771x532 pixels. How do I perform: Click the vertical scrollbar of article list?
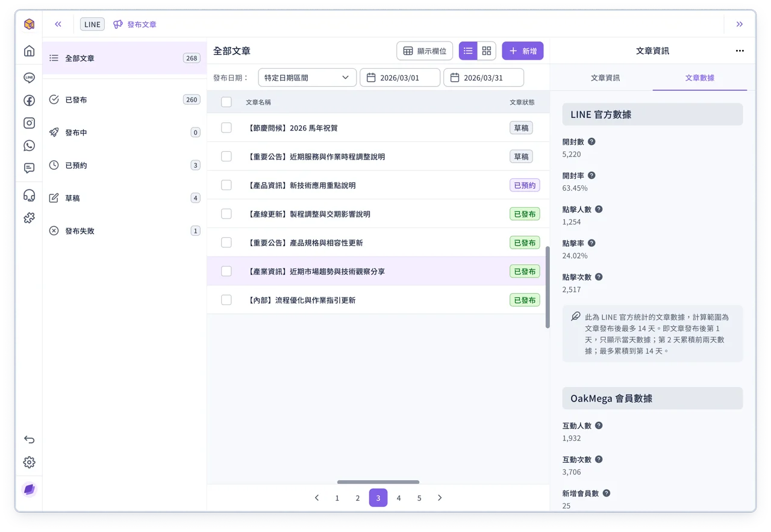click(548, 287)
